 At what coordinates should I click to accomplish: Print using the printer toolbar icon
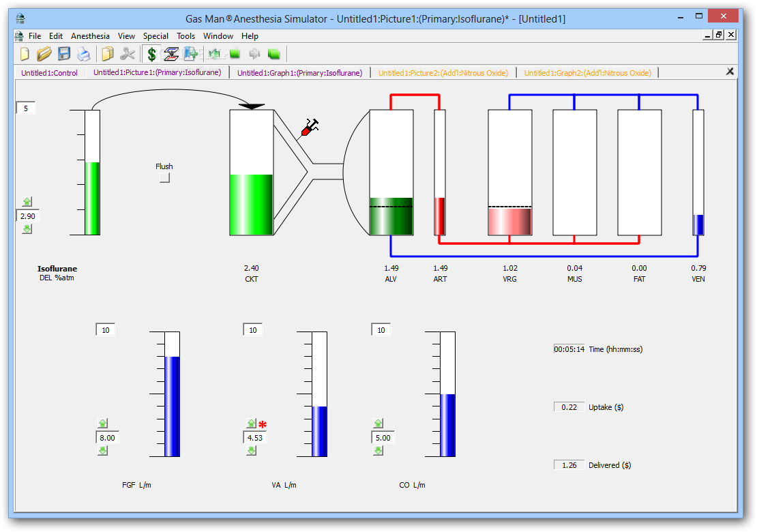click(x=83, y=54)
